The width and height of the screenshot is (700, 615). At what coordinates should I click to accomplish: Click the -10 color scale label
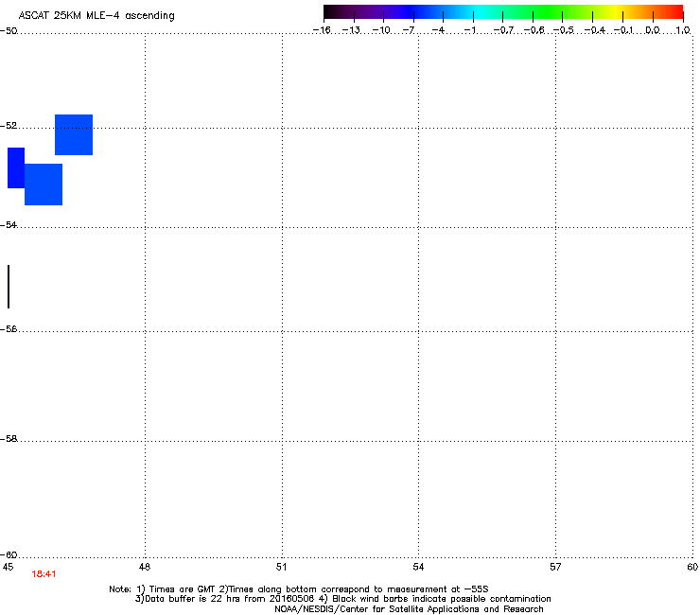click(381, 30)
